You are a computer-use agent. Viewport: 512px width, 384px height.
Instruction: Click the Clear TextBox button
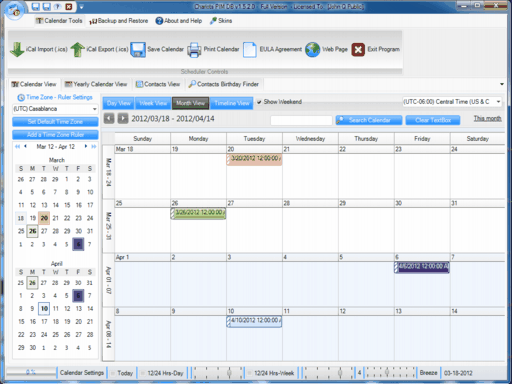point(433,120)
